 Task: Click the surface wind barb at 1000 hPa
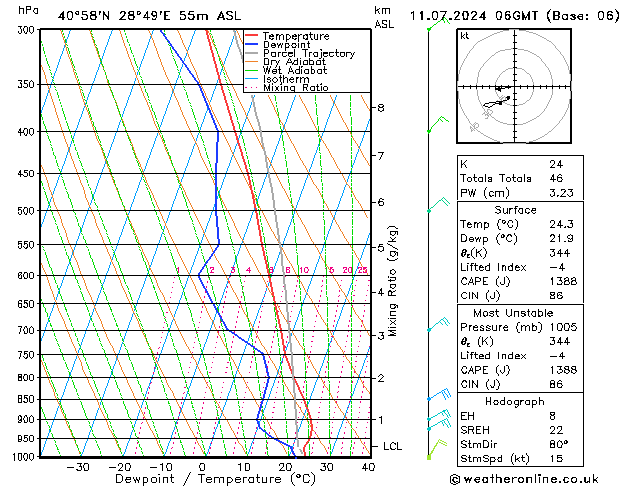click(437, 449)
